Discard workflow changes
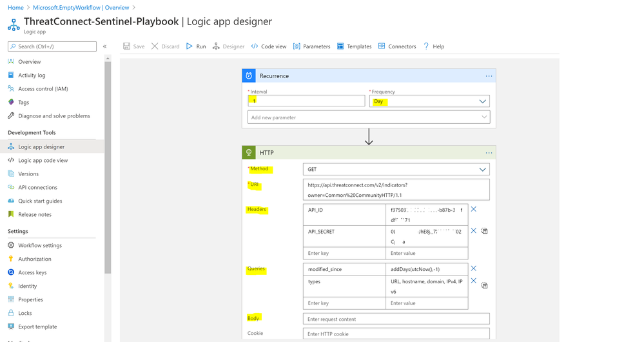This screenshot has width=644, height=342. coord(166,46)
